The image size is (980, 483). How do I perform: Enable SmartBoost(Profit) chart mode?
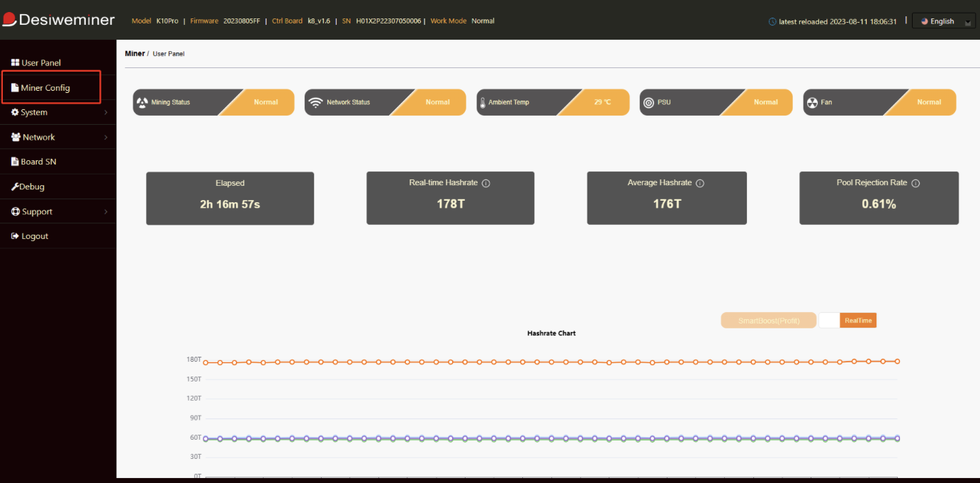tap(768, 320)
